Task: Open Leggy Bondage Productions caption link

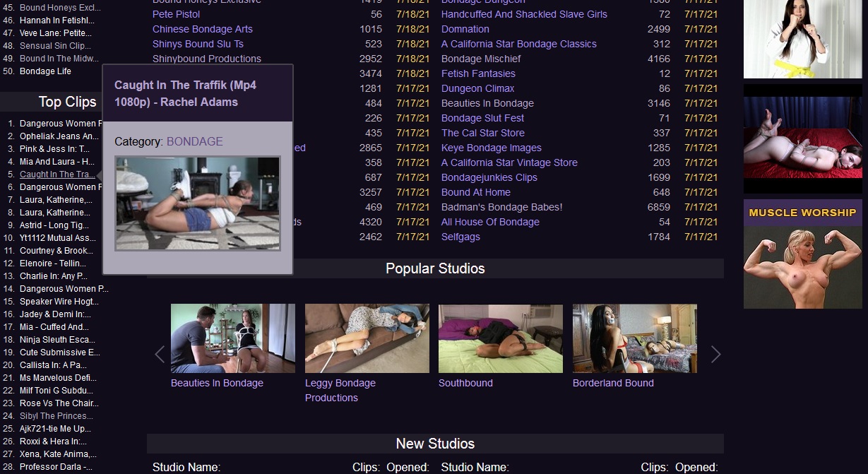Action: (340, 391)
